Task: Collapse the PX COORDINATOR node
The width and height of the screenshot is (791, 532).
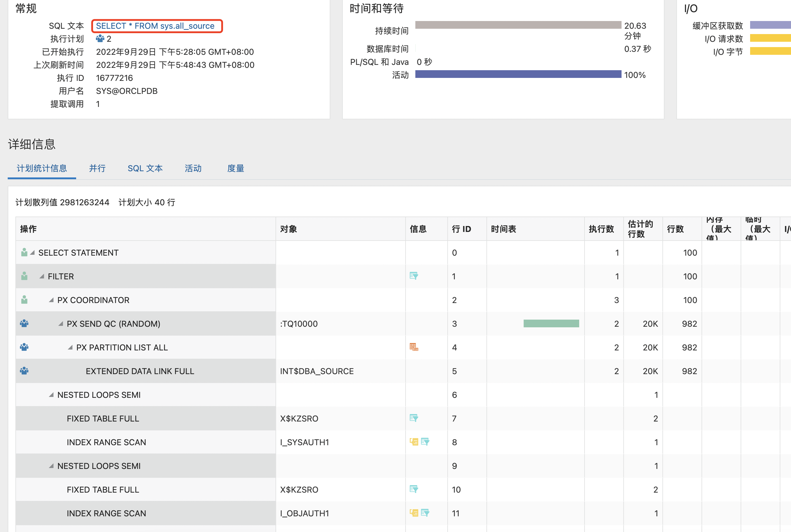Action: [x=51, y=300]
